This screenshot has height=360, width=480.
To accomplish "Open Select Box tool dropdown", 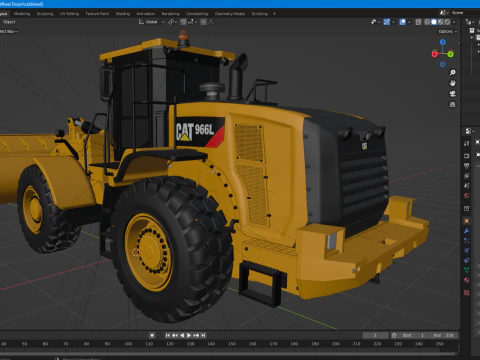I will coord(9,31).
